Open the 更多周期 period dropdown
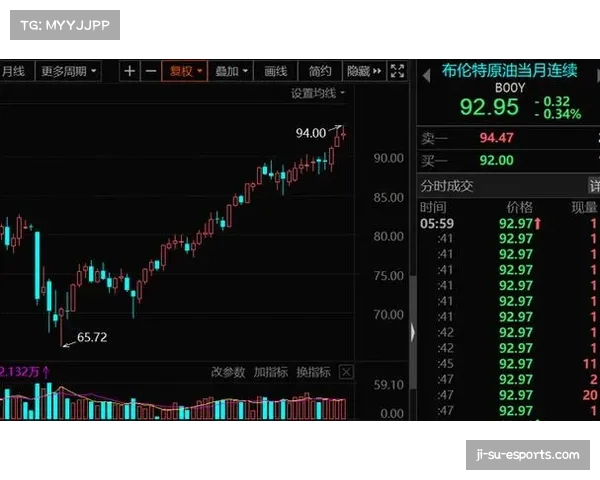Screen dimensions: 600x480 pyautogui.click(x=68, y=71)
